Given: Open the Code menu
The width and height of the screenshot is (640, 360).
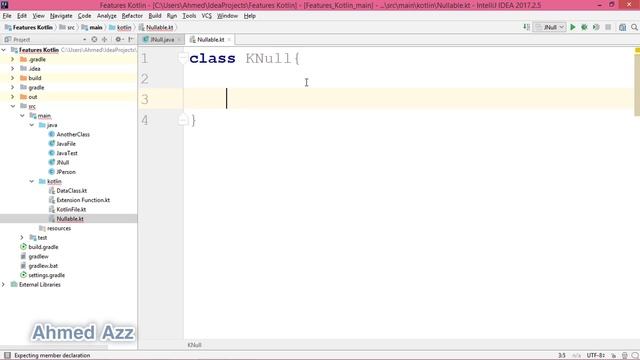Looking at the screenshot, I should (x=84, y=16).
